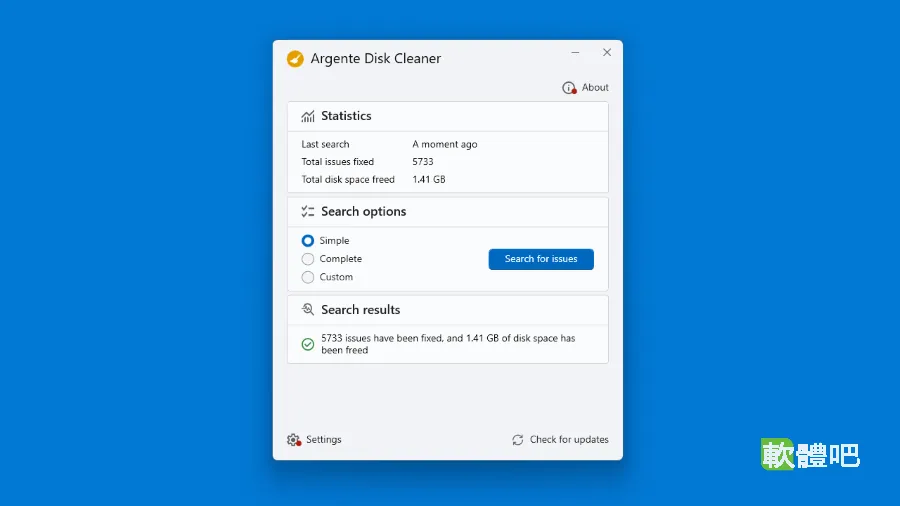Viewport: 900px width, 506px height.
Task: Click the 'Total issues fixed' label
Action: pyautogui.click(x=338, y=162)
